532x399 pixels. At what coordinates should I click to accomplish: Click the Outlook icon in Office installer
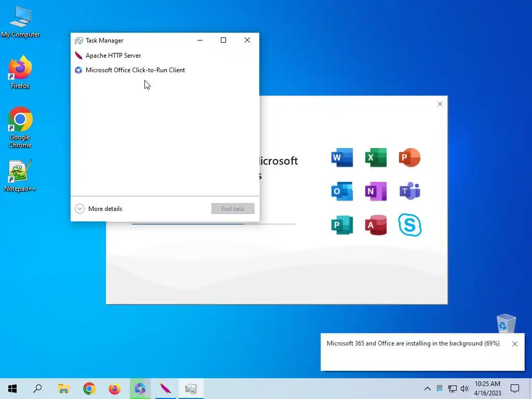(x=342, y=191)
